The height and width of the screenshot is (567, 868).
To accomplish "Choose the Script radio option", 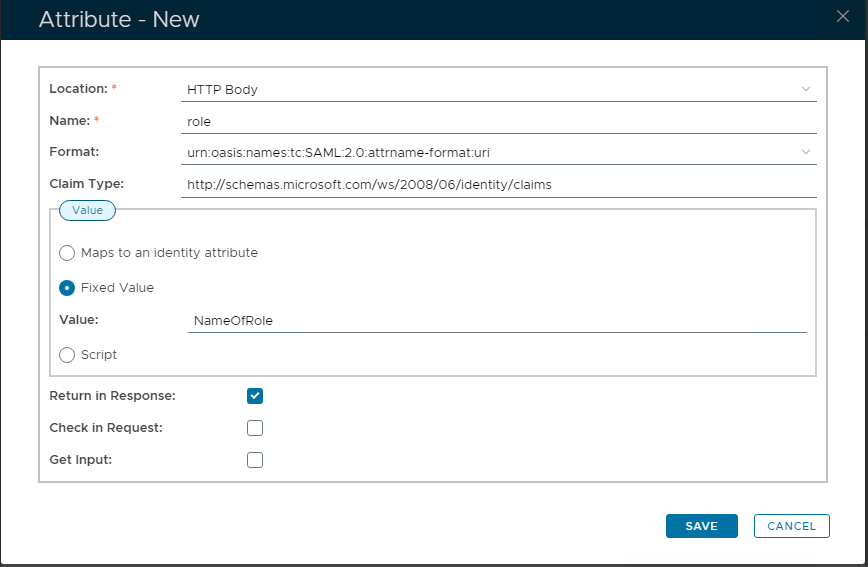I will click(x=67, y=355).
